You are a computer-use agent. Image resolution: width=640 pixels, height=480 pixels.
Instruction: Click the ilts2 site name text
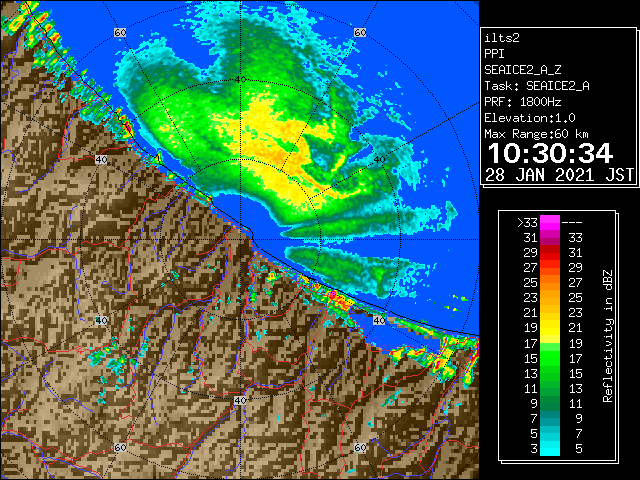502,38
